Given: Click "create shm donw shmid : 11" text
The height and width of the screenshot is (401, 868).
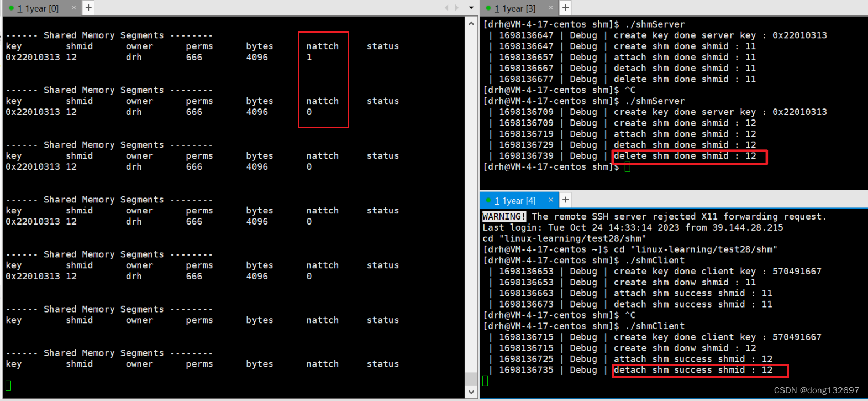Looking at the screenshot, I should (x=685, y=282).
